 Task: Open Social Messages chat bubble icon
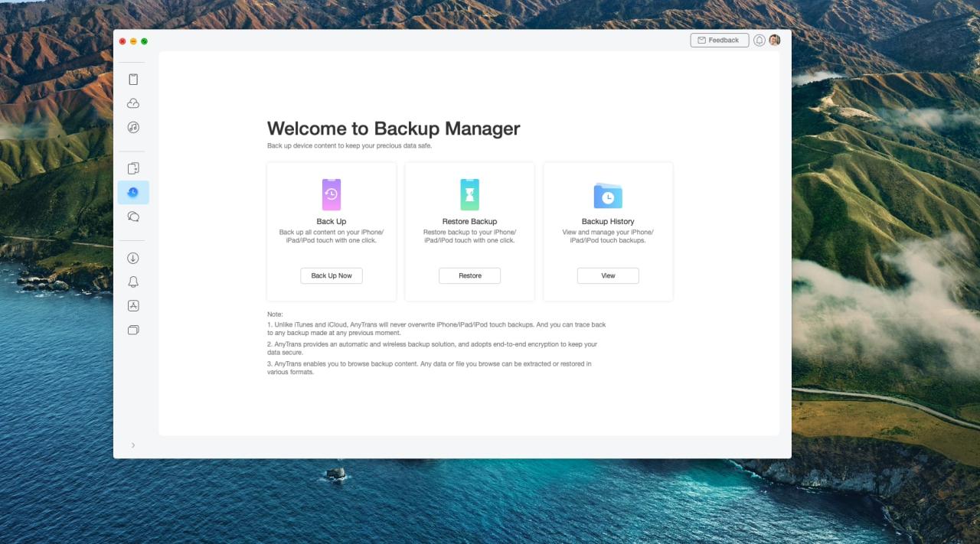[133, 217]
